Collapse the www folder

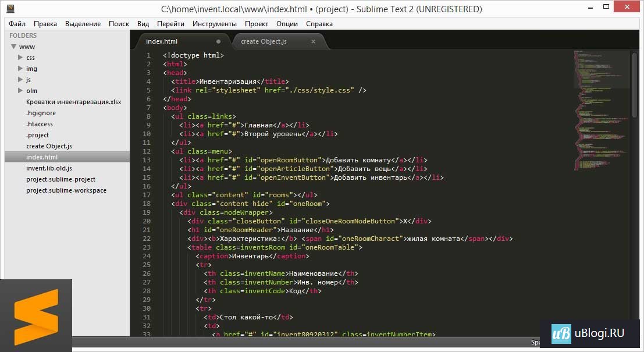(12, 47)
